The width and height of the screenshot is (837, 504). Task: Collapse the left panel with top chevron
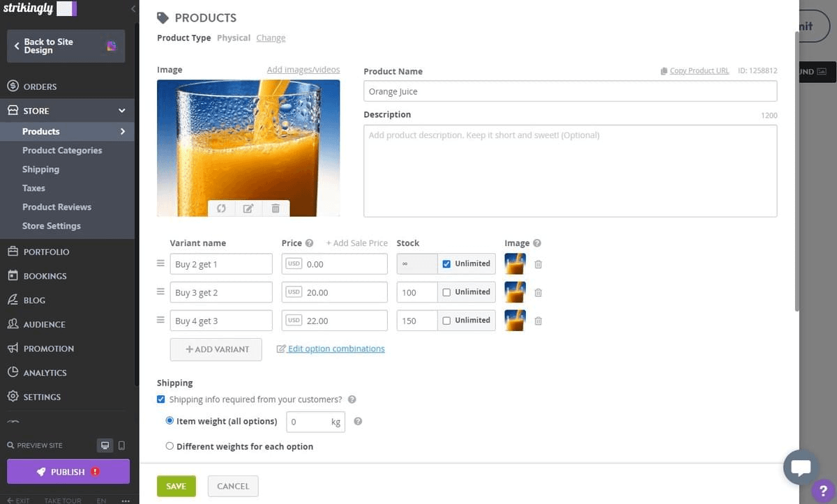coord(133,9)
